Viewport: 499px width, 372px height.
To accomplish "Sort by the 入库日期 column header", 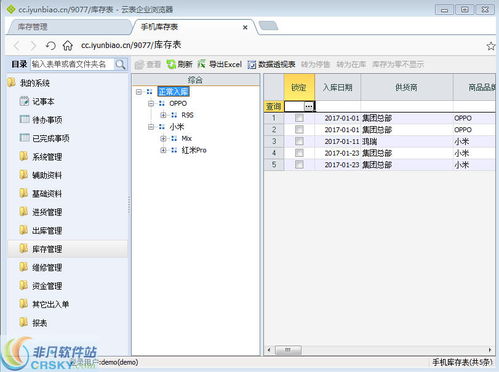I will coord(338,87).
